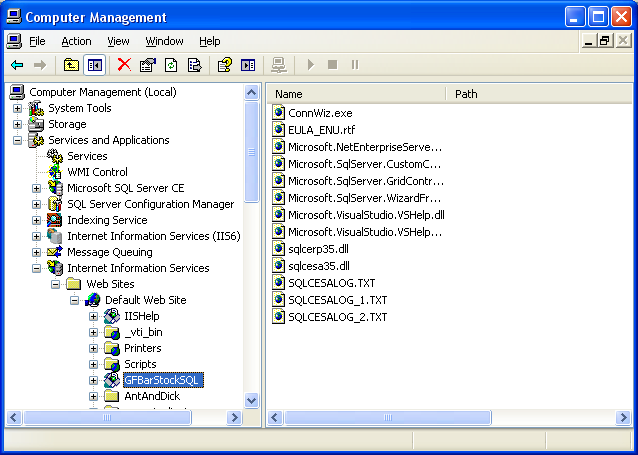Open Properties from the toolbar
This screenshot has height=455, width=638.
(148, 65)
